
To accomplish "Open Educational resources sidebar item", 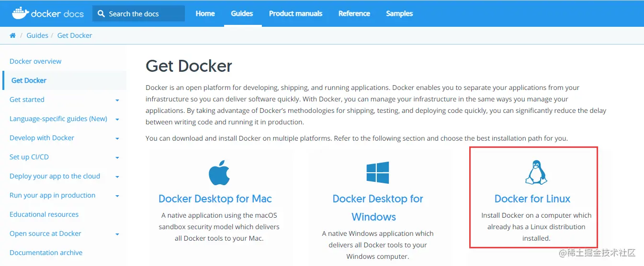I will 44,214.
